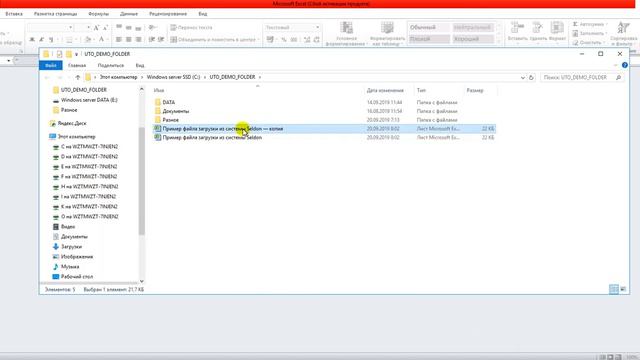Refresh the UTO_DEMO_FOLDER view

click(x=531, y=77)
